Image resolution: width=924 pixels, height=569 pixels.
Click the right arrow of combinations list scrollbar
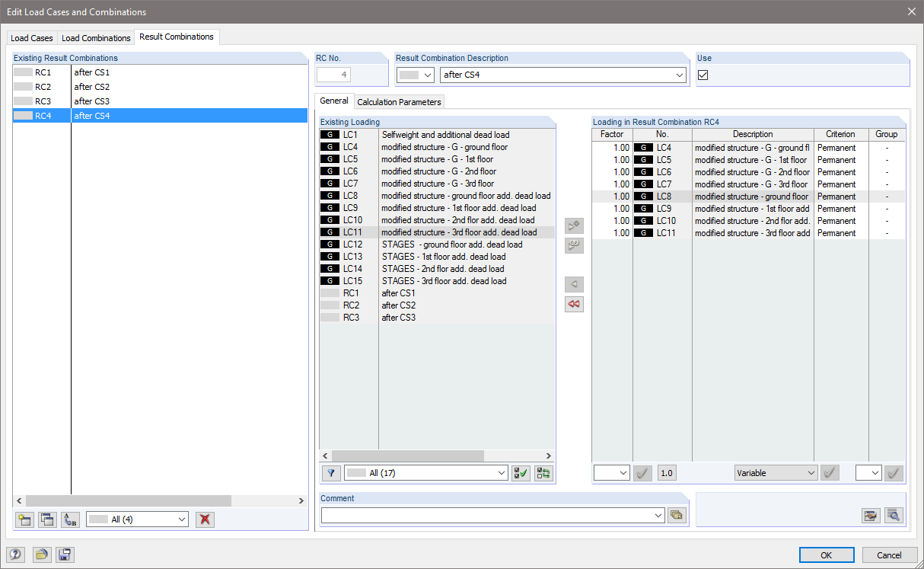[x=301, y=501]
